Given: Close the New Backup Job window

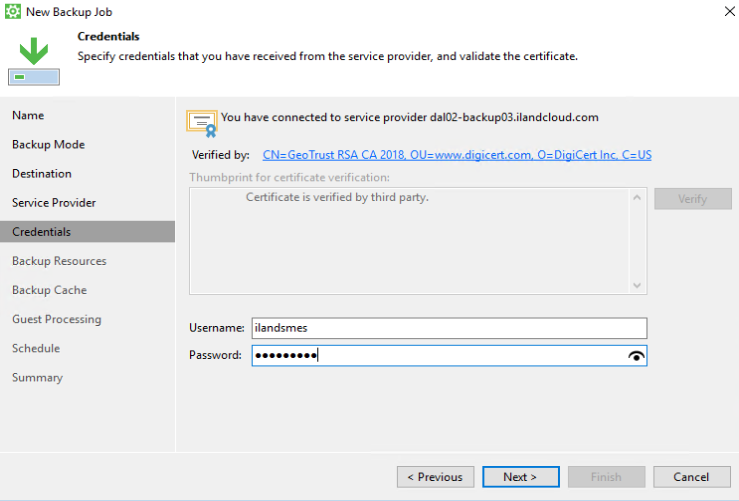Looking at the screenshot, I should pyautogui.click(x=723, y=11).
